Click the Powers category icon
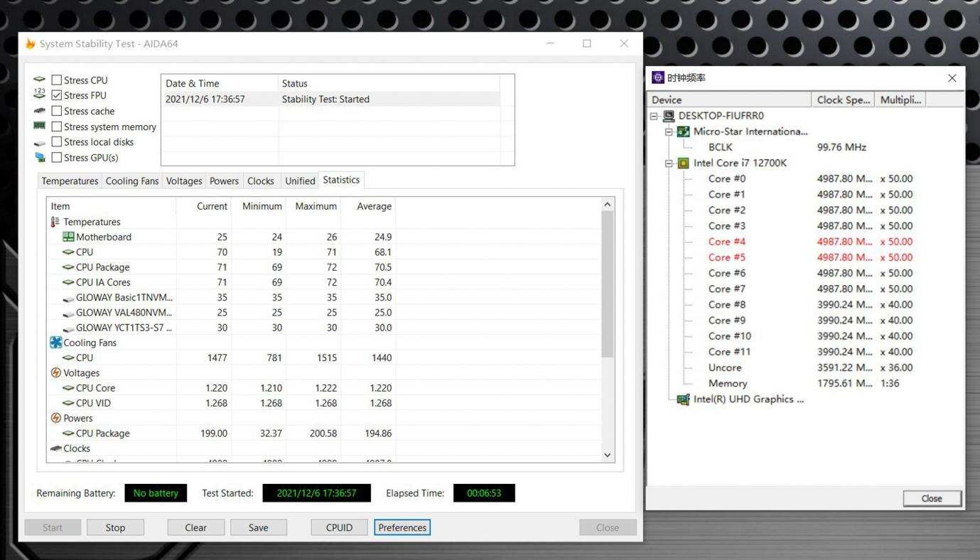Viewport: 980px width, 560px height. 55,418
